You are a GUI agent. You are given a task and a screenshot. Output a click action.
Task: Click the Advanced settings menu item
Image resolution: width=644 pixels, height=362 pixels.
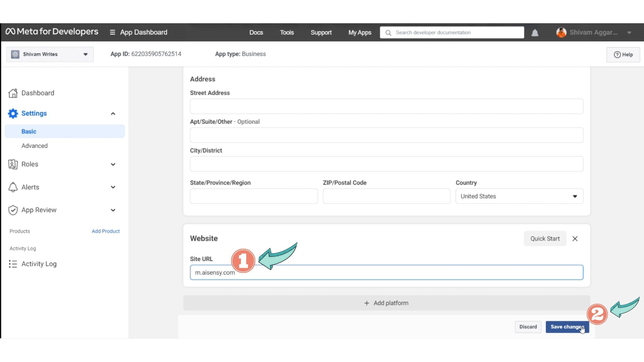34,145
